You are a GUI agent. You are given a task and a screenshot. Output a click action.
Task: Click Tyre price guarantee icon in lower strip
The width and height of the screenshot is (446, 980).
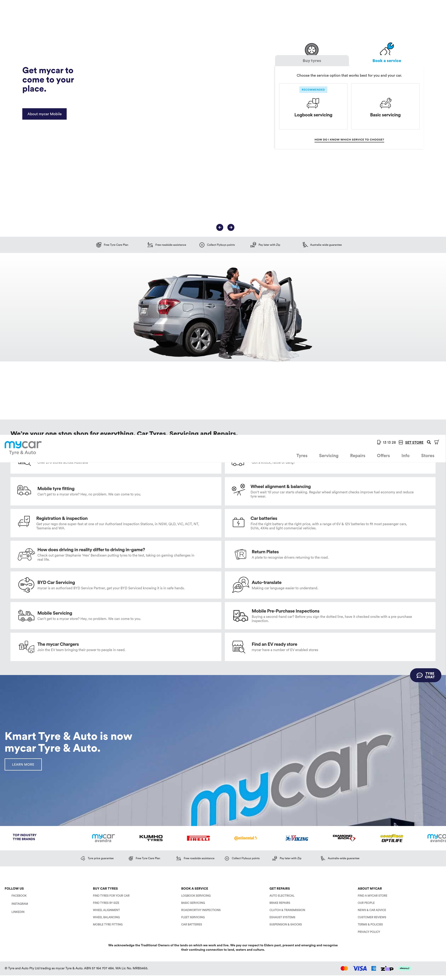coord(83,858)
